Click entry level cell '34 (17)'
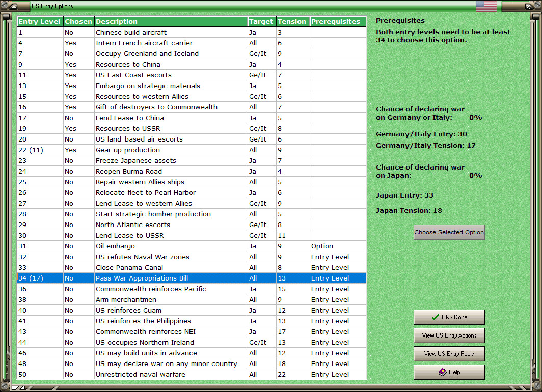Viewport: 542px width, 392px height. 40,278
